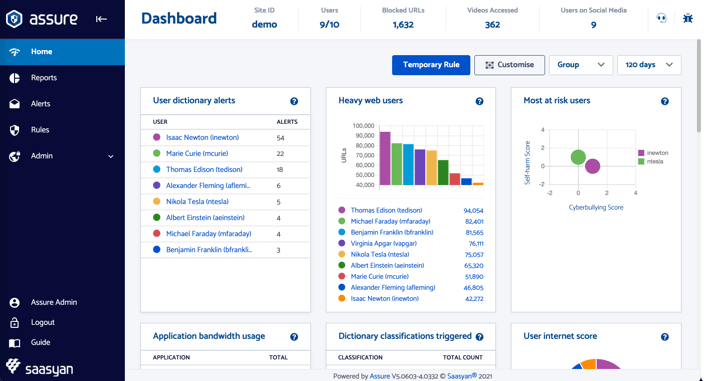
Task: Open help for Most at risk users
Action: click(x=665, y=101)
